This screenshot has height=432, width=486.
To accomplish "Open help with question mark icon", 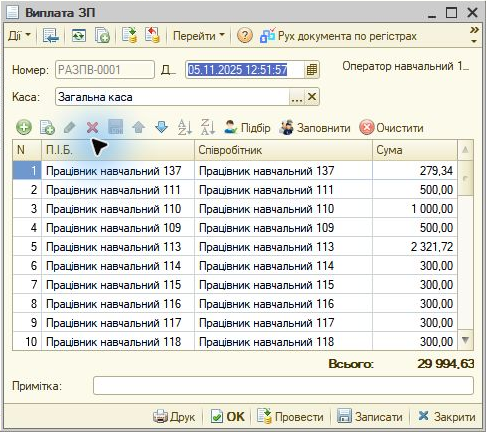I will [x=244, y=35].
